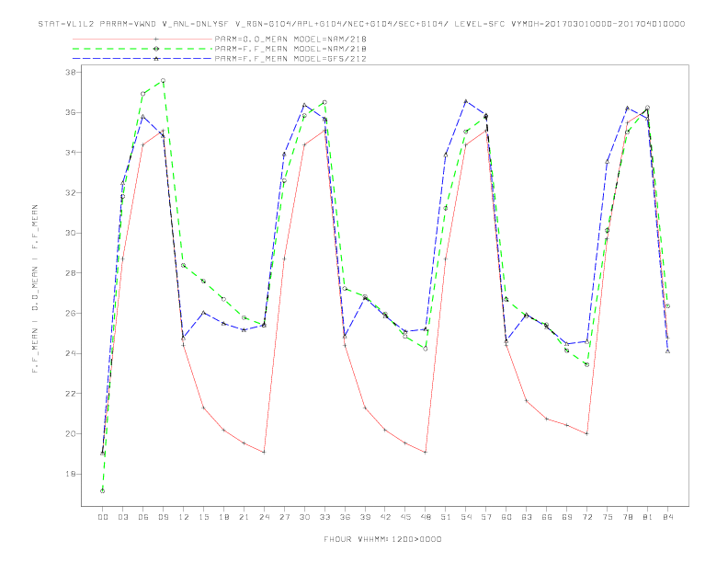Click green NAM circle marker at hour 72

click(x=586, y=364)
